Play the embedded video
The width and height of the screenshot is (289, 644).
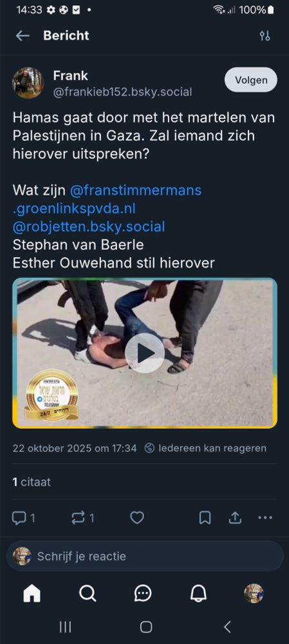tap(144, 353)
